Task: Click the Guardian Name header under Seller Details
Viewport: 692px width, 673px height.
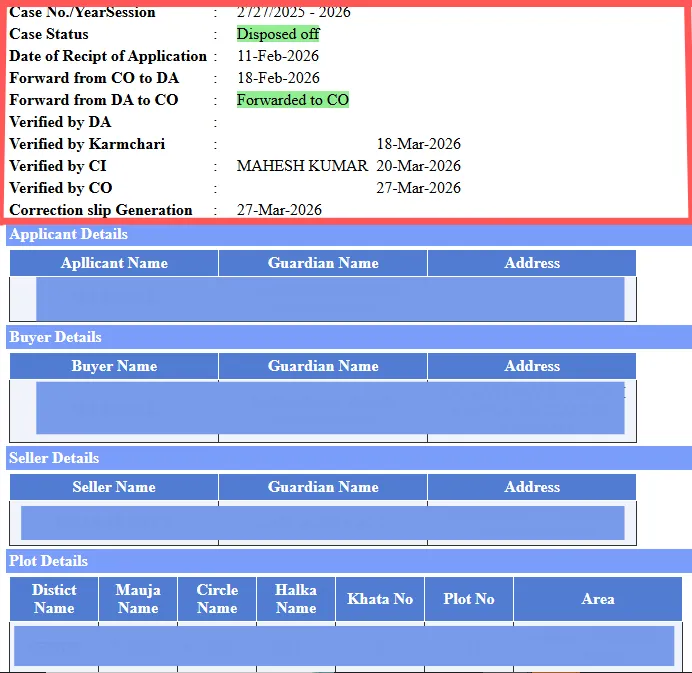Action: [x=323, y=487]
